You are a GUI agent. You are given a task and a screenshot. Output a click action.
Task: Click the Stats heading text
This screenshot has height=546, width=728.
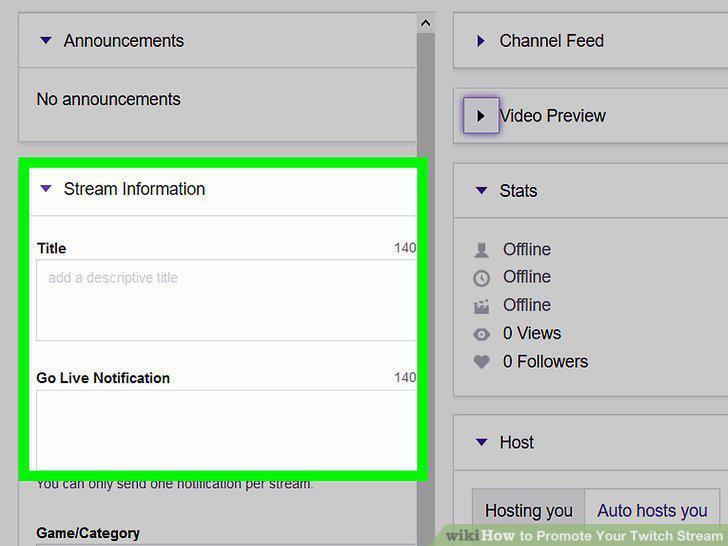coord(518,191)
